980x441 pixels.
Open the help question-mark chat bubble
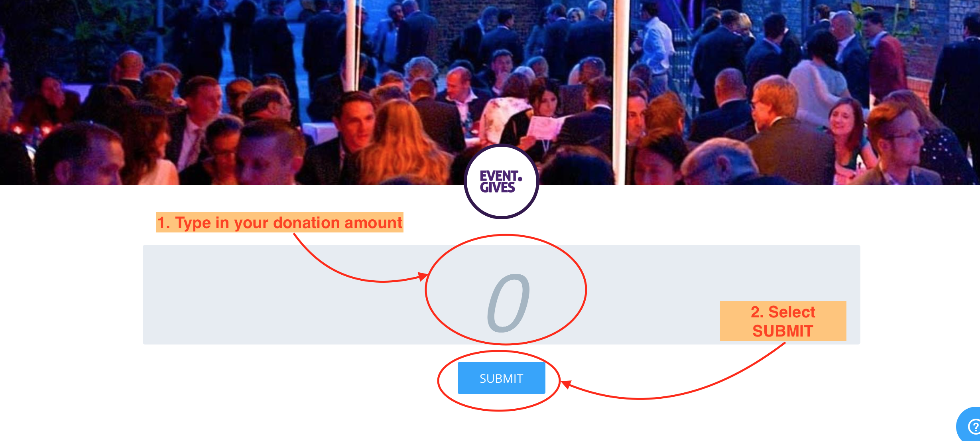[970, 425]
